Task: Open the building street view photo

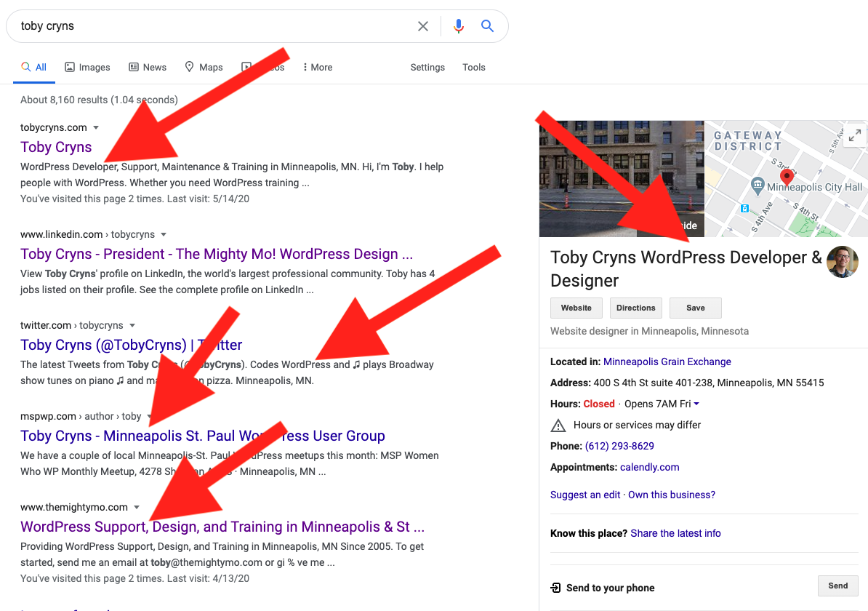Action: point(622,179)
